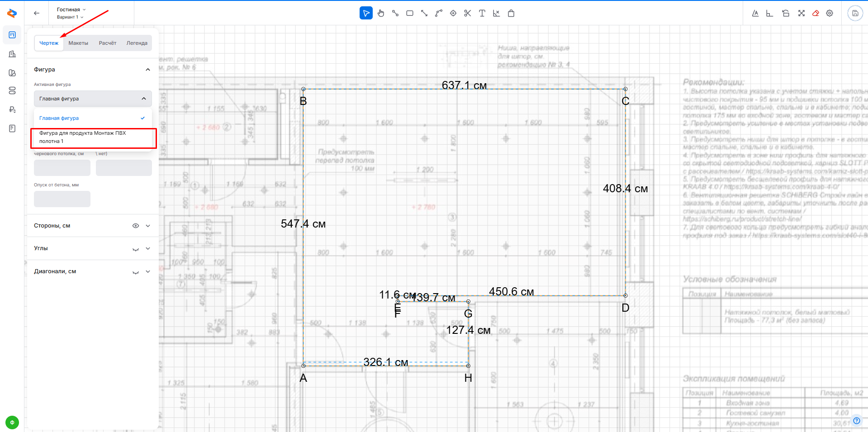Toggle visibility eye for Стороны, см
This screenshot has width=868, height=432.
pos(135,226)
